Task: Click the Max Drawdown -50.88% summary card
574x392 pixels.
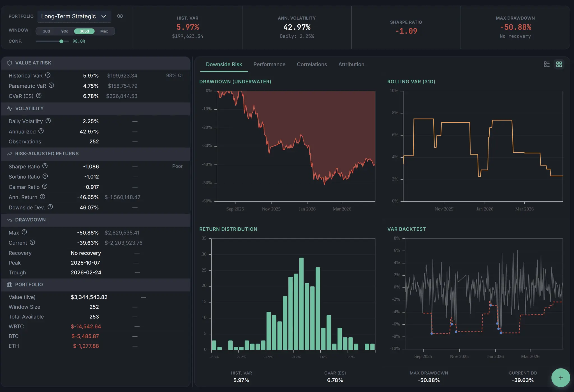Action: coord(515,27)
